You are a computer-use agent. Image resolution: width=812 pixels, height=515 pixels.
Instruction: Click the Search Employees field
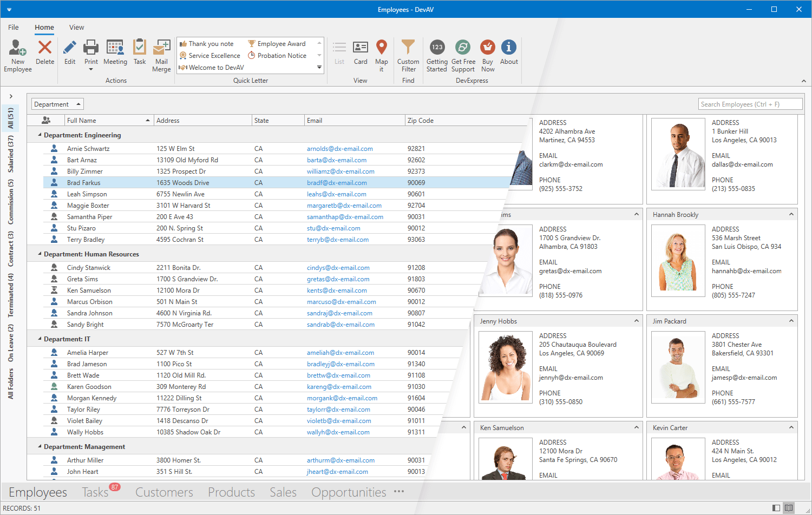coord(750,103)
